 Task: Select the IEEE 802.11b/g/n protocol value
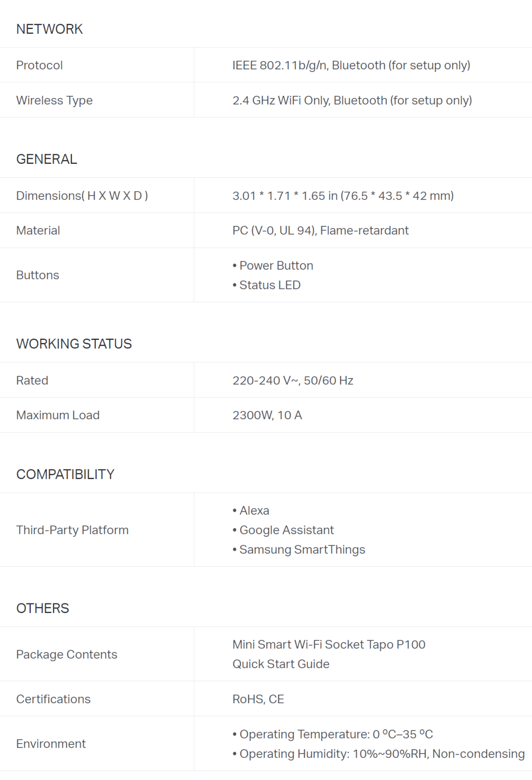351,65
